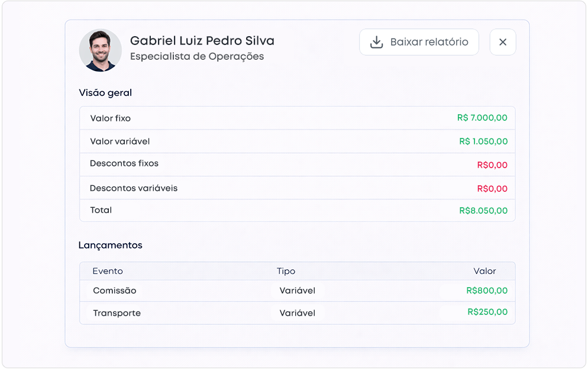Click the R$250,00 transport value
The height and width of the screenshot is (370, 588).
[487, 312]
